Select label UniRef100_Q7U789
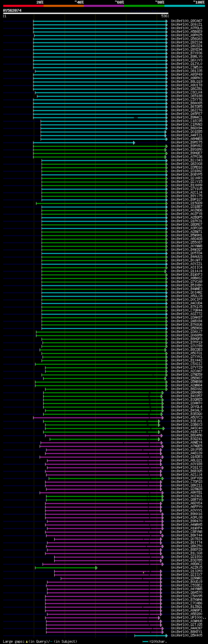 pos(187,346)
